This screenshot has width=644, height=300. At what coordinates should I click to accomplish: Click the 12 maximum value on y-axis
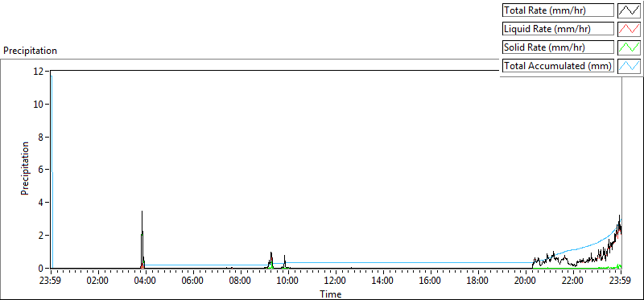coord(39,71)
